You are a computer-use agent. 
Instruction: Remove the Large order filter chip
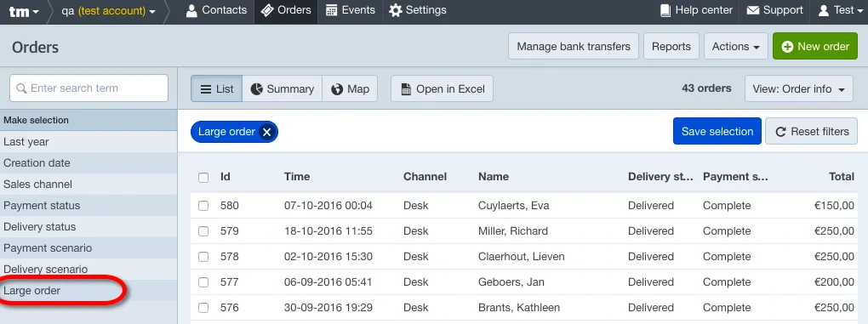click(x=267, y=132)
